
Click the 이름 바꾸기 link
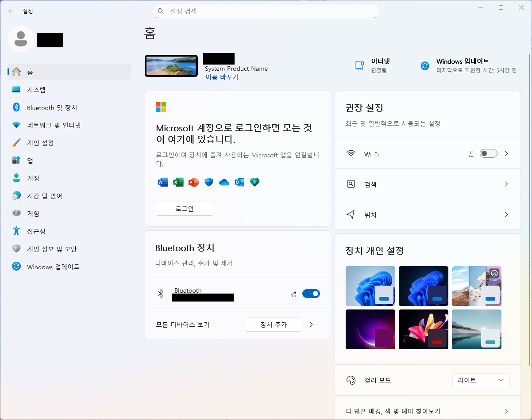(222, 77)
